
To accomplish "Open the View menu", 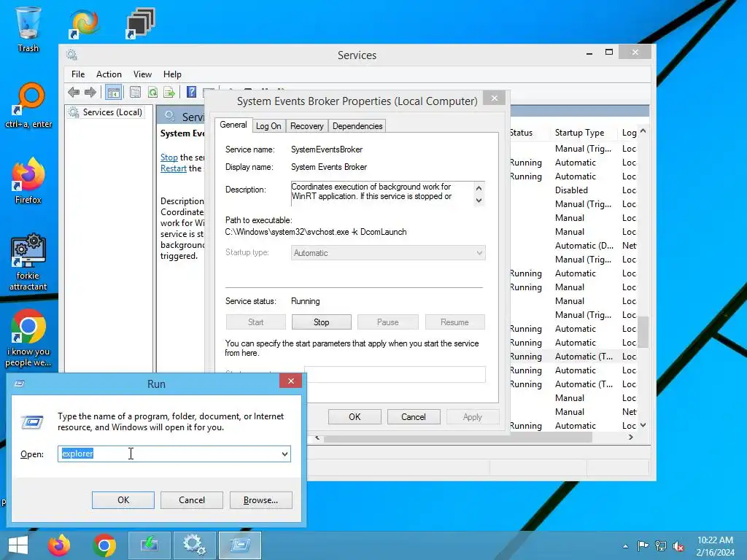I will [142, 74].
